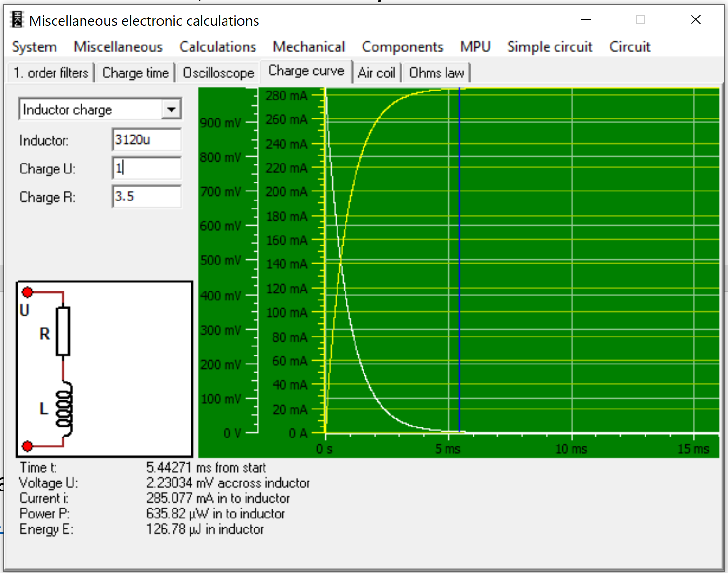This screenshot has height=573, width=728.
Task: Open the Components menu
Action: coord(403,47)
